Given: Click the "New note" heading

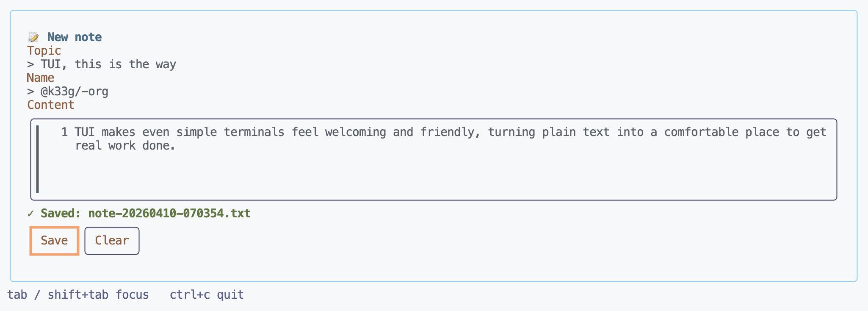Looking at the screenshot, I should point(75,37).
